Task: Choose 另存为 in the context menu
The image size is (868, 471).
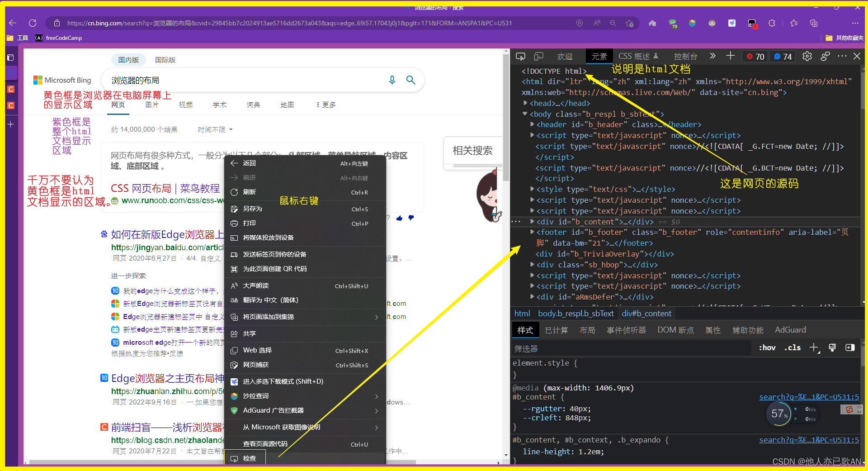Action: [305, 209]
